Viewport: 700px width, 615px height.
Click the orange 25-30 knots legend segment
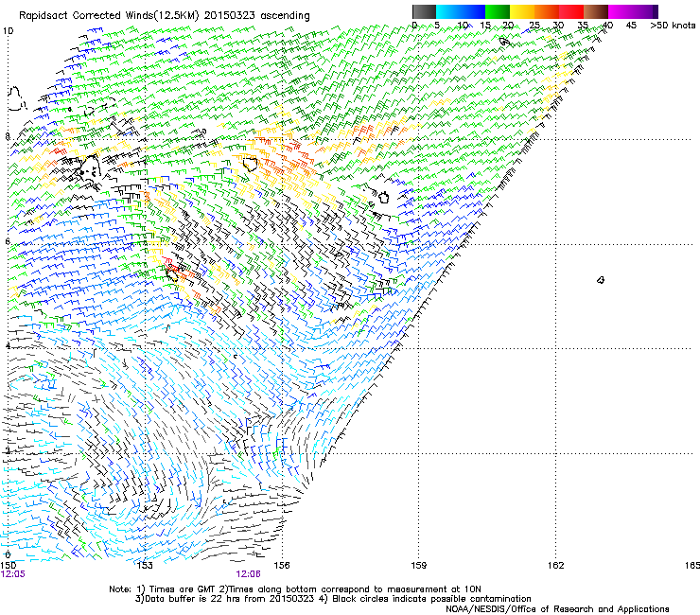tap(547, 11)
